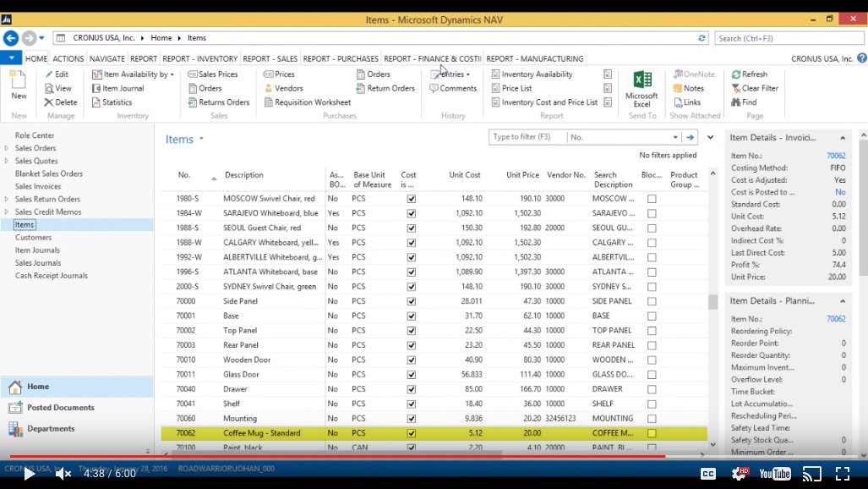Open the REPORT - INVENTORY tab
Screen dimensions: 868x489
[199, 58]
